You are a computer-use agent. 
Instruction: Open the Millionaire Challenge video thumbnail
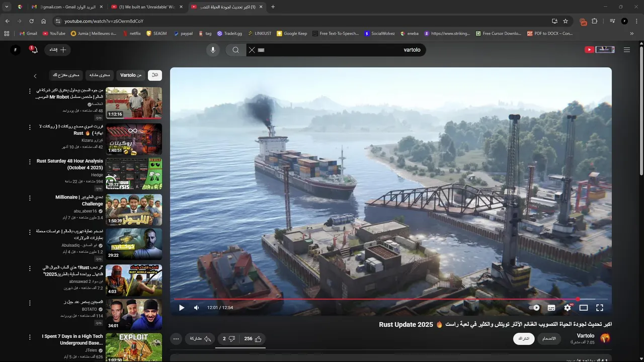pyautogui.click(x=134, y=210)
